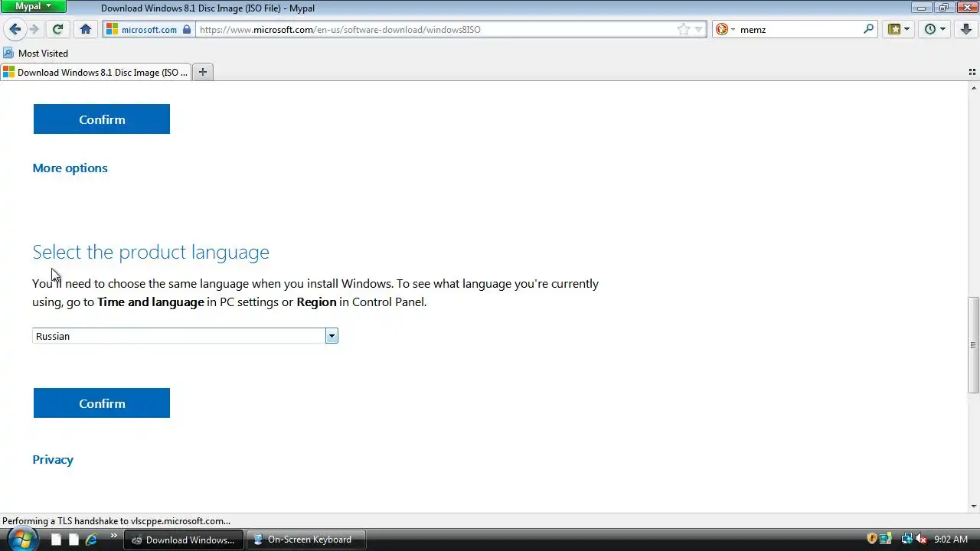Click the upper Confirm button
980x551 pixels.
pyautogui.click(x=102, y=119)
